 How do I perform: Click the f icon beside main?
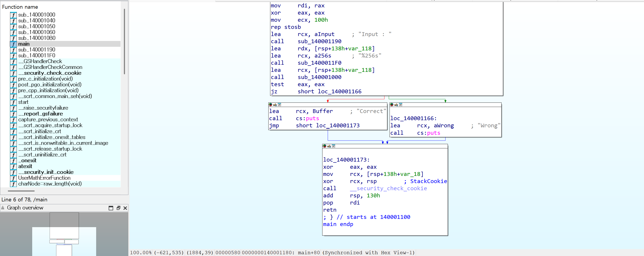tap(13, 44)
